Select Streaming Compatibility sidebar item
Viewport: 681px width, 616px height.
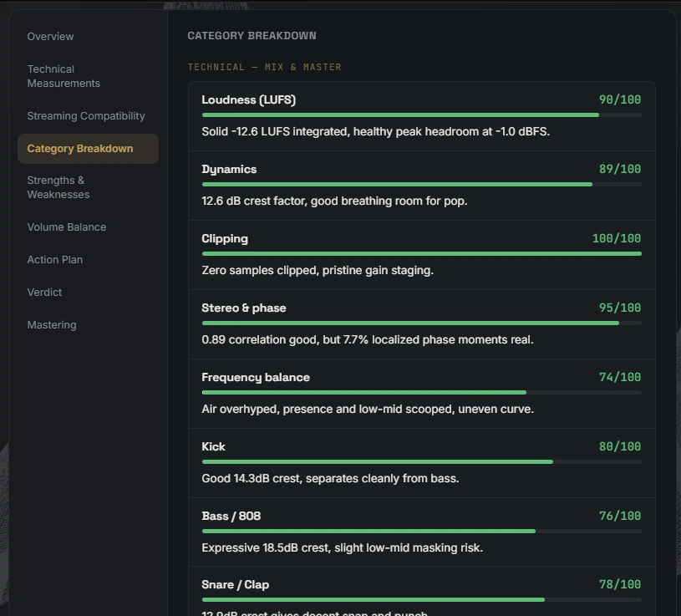86,116
